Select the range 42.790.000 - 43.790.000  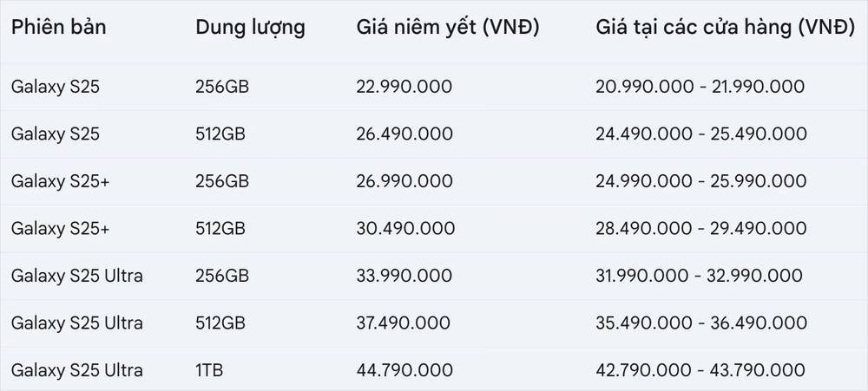(x=700, y=371)
